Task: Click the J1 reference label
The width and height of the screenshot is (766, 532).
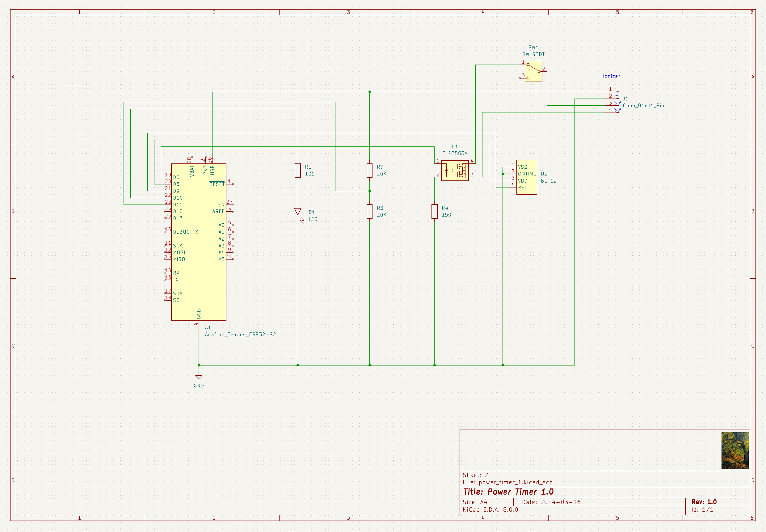Action: click(x=625, y=99)
